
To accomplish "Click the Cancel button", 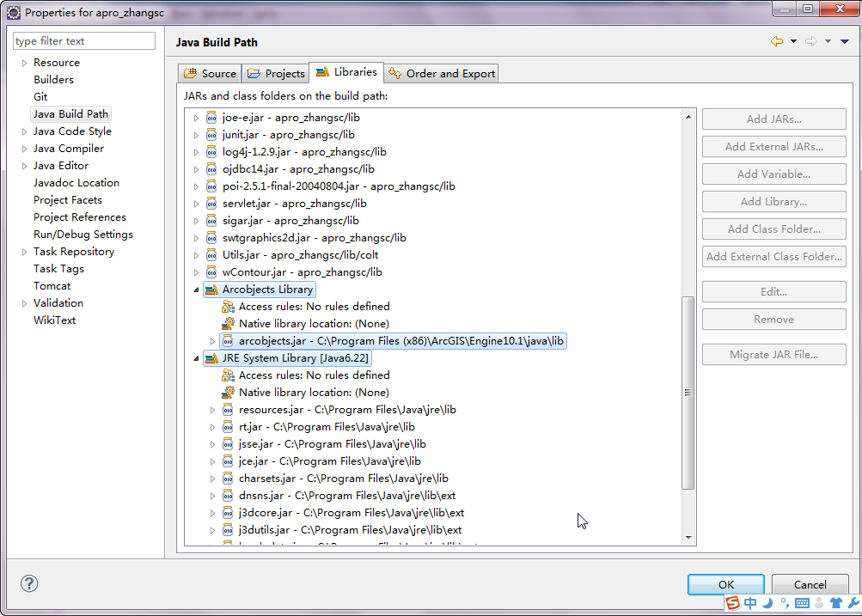I will [810, 585].
